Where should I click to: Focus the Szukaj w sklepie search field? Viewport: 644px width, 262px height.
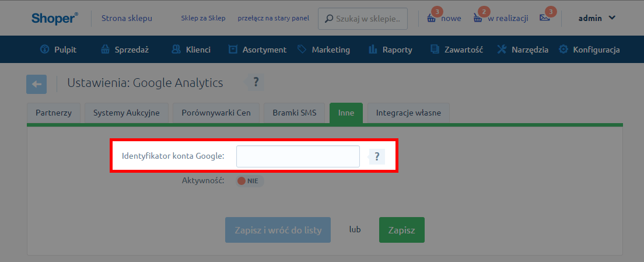pos(363,19)
